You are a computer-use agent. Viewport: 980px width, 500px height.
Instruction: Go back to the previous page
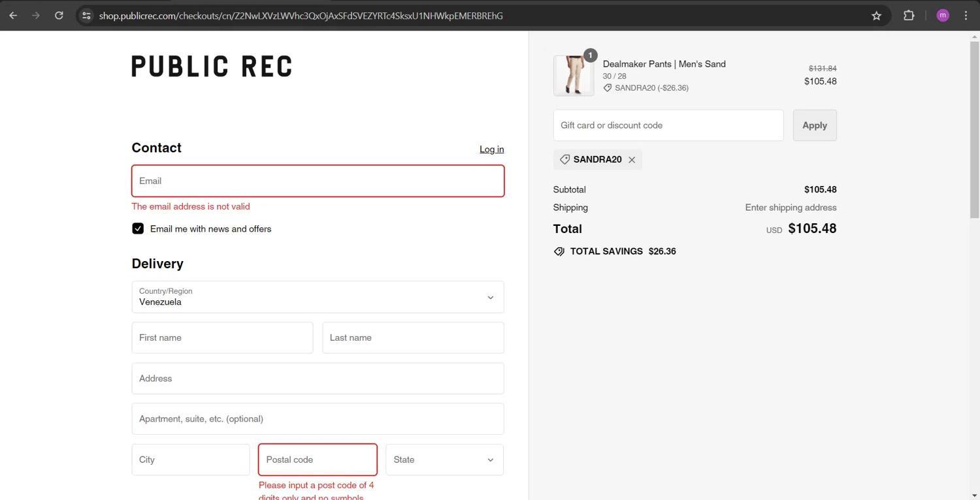(x=13, y=16)
